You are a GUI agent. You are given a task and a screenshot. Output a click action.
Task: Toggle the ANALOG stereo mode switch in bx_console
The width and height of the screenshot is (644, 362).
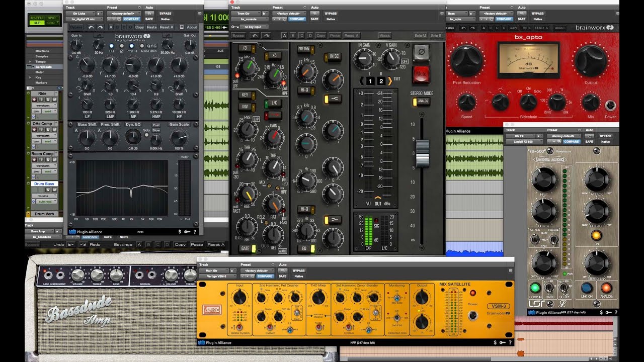click(x=421, y=102)
